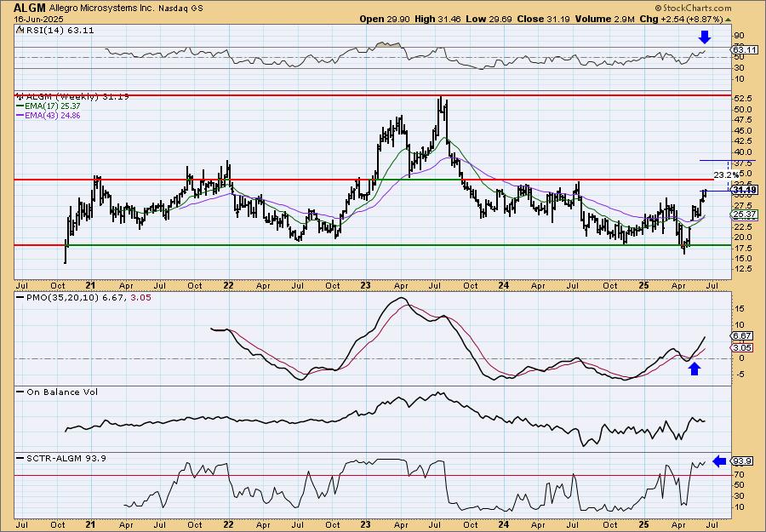Click the 17.5 label on the price axis

pos(742,249)
